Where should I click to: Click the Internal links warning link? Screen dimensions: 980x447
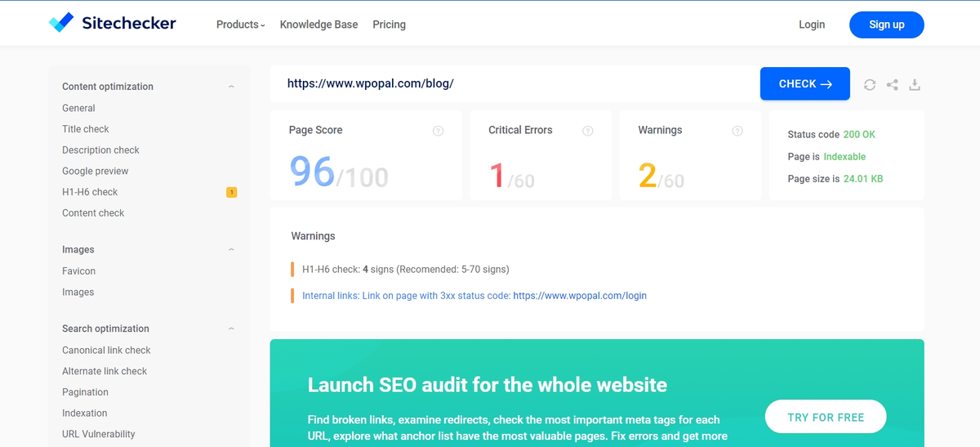(x=406, y=296)
